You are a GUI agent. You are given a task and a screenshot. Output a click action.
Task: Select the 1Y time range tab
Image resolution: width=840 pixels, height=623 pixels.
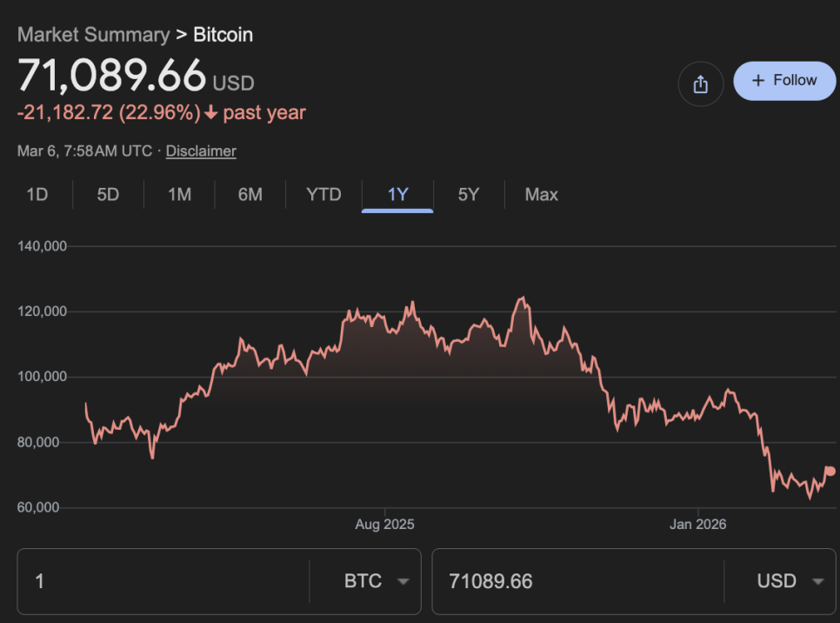click(397, 194)
